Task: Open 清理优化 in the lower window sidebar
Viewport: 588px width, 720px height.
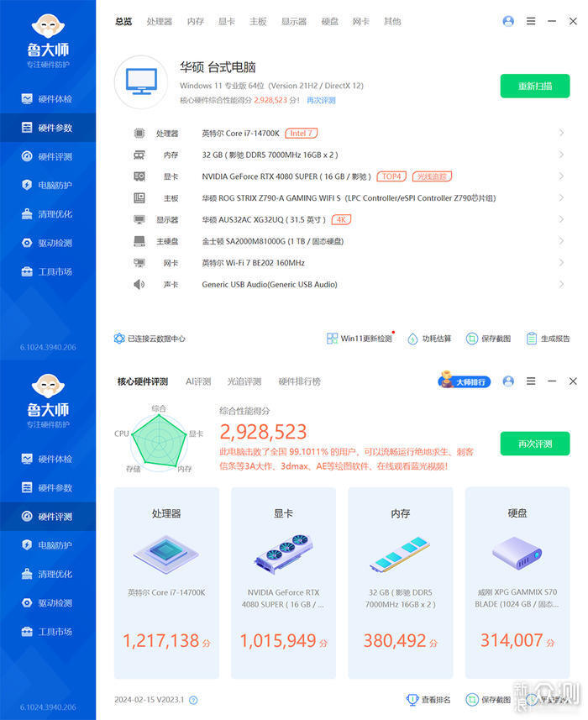Action: pos(48,574)
